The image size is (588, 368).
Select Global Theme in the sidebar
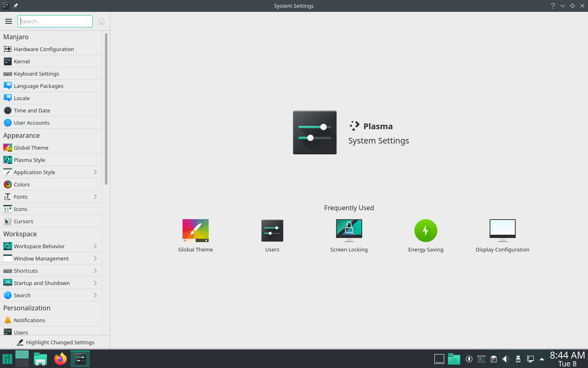pyautogui.click(x=51, y=148)
